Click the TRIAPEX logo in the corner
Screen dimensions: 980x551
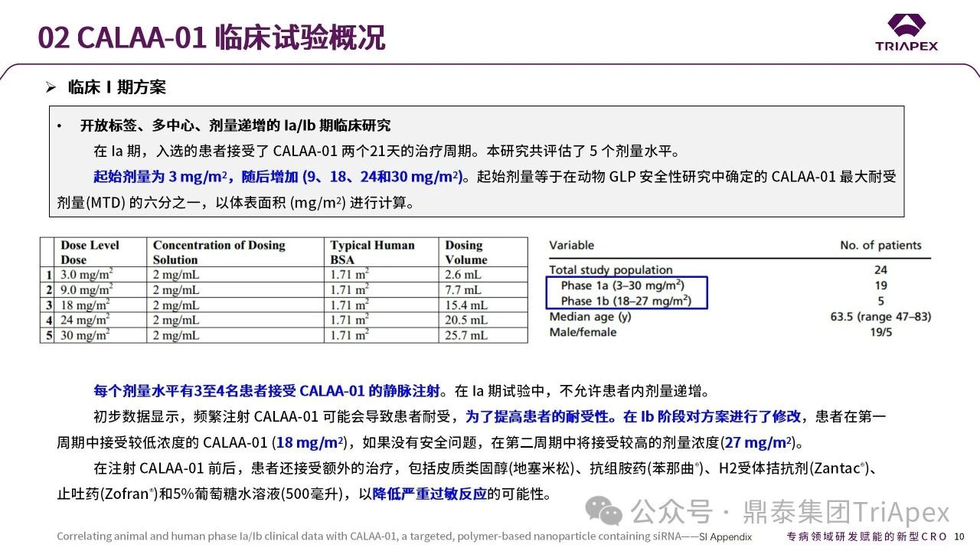(906, 32)
